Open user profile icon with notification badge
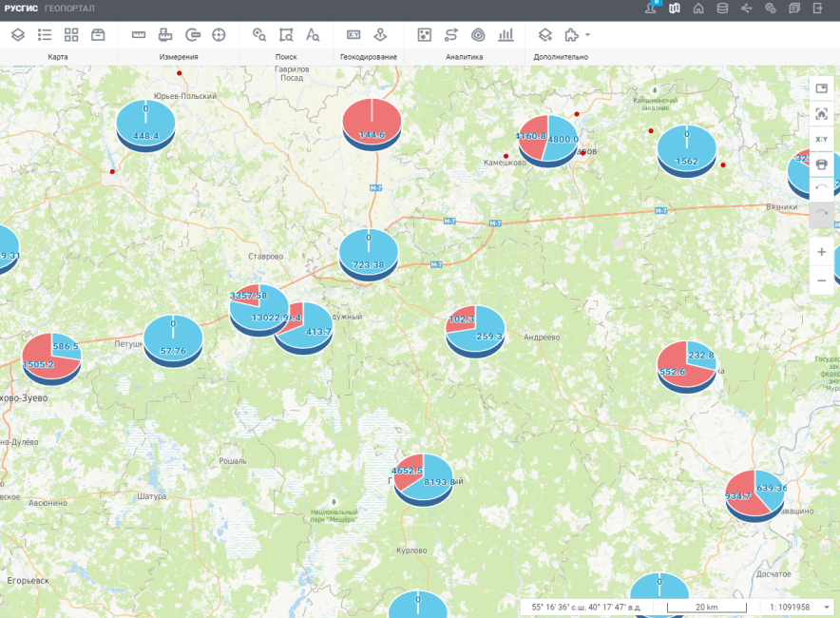The image size is (840, 618). click(651, 8)
